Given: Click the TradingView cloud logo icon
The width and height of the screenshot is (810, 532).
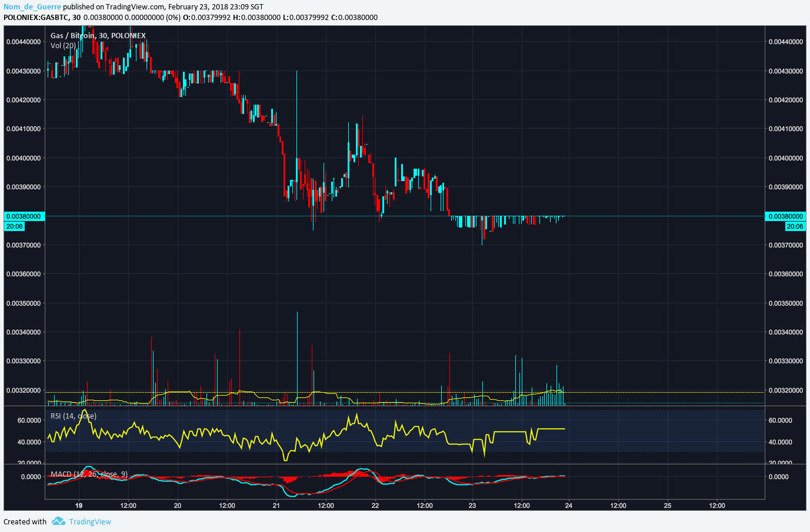Looking at the screenshot, I should point(58,521).
